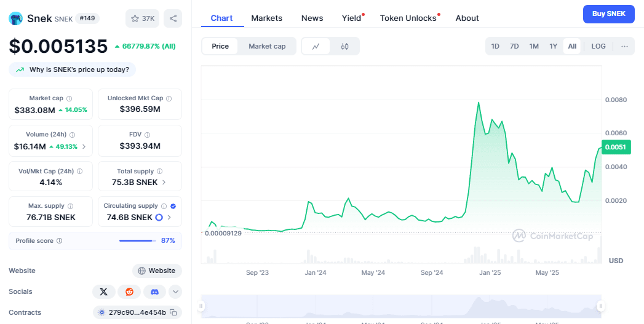Click the Profile score progress bar

click(x=138, y=240)
